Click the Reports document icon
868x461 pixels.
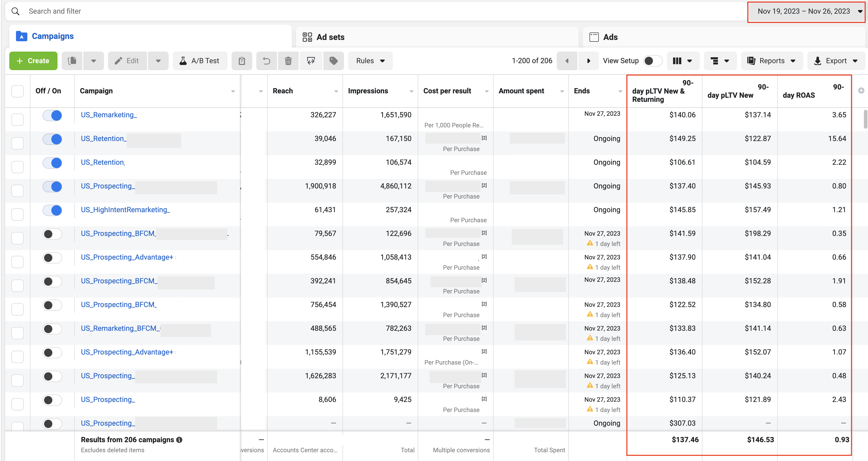751,61
